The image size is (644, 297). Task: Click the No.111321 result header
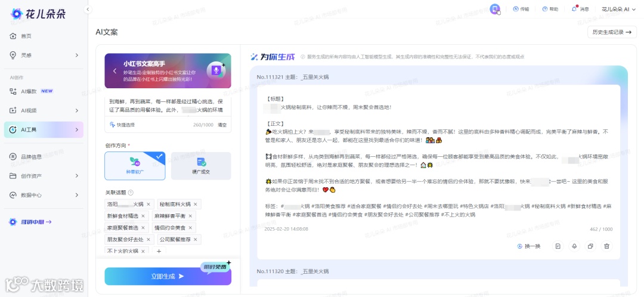tap(292, 77)
